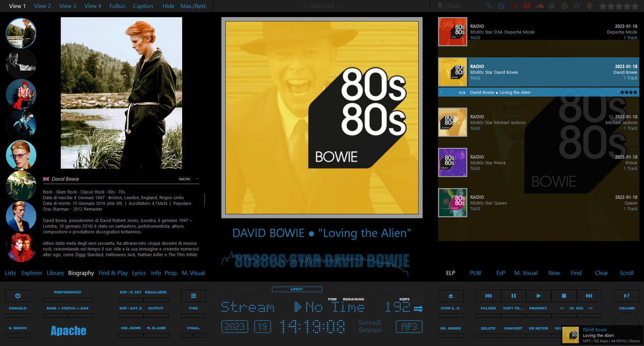Click the power icon button
644x346 pixels.
[18, 296]
